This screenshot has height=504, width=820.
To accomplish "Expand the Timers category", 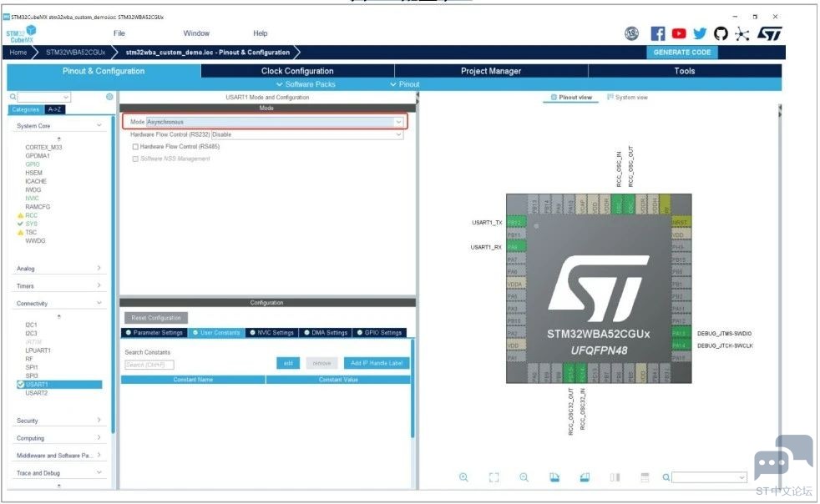I will click(99, 285).
